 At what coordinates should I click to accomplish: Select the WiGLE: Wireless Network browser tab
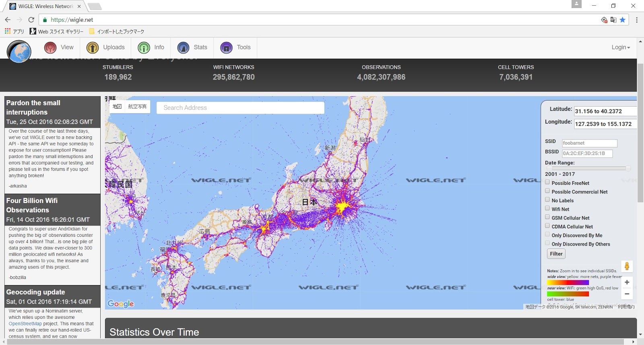tap(45, 6)
